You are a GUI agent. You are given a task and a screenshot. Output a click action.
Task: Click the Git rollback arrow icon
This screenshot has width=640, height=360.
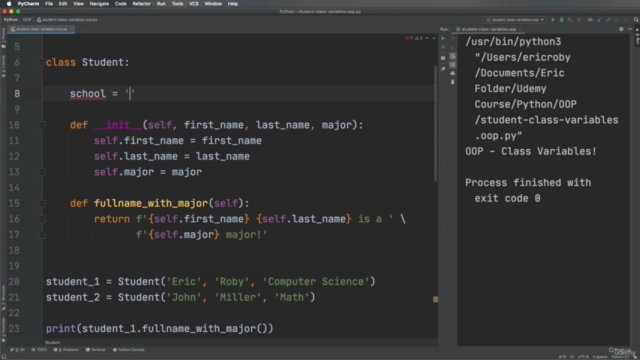pos(625,20)
